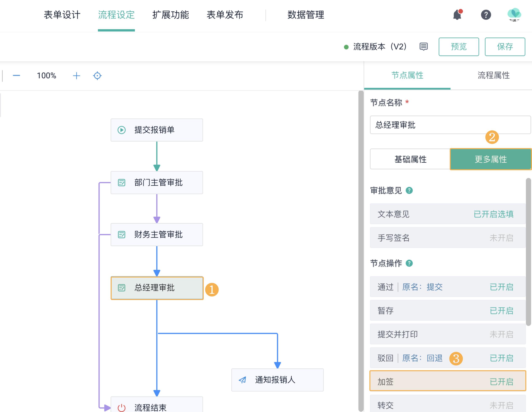Click the form icon on 部门主管审批 node
The width and height of the screenshot is (532, 412).
(x=121, y=182)
